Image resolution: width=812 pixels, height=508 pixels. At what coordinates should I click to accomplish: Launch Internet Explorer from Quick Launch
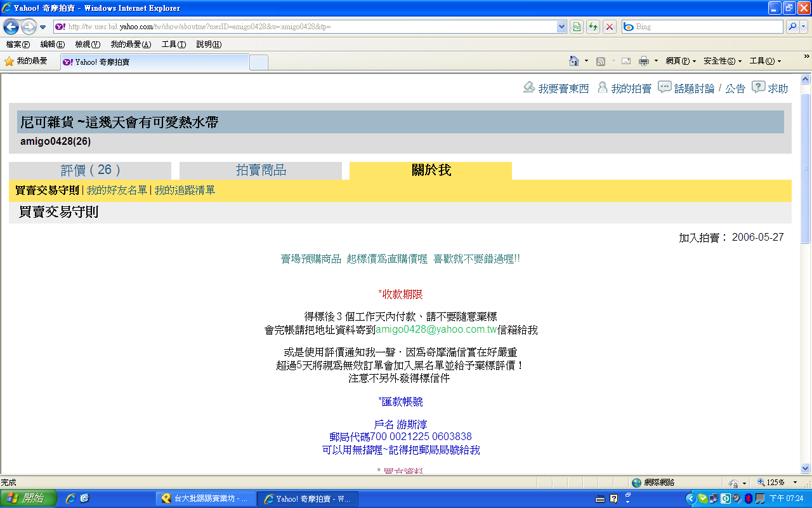point(70,498)
